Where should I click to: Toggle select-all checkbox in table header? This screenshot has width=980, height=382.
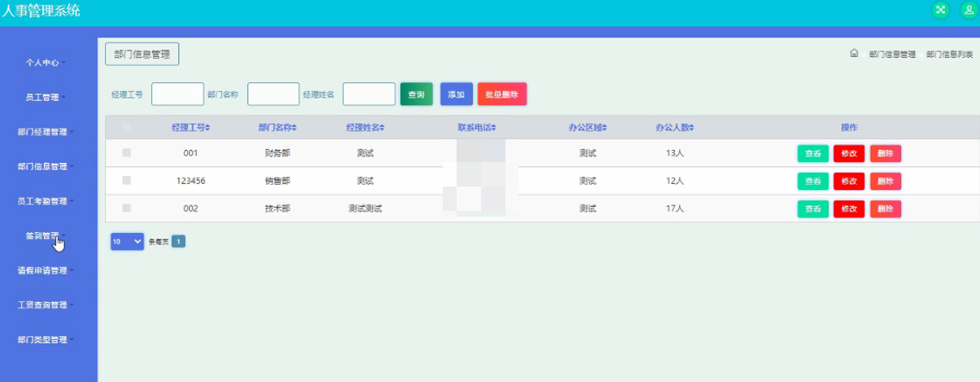click(x=126, y=127)
